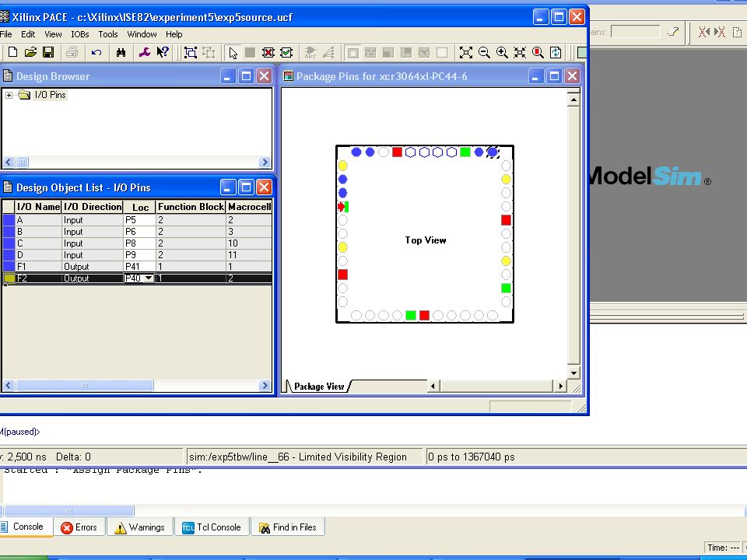Screen dimensions: 747x560
Task: Open a file with the folder icon
Action: click(x=30, y=52)
